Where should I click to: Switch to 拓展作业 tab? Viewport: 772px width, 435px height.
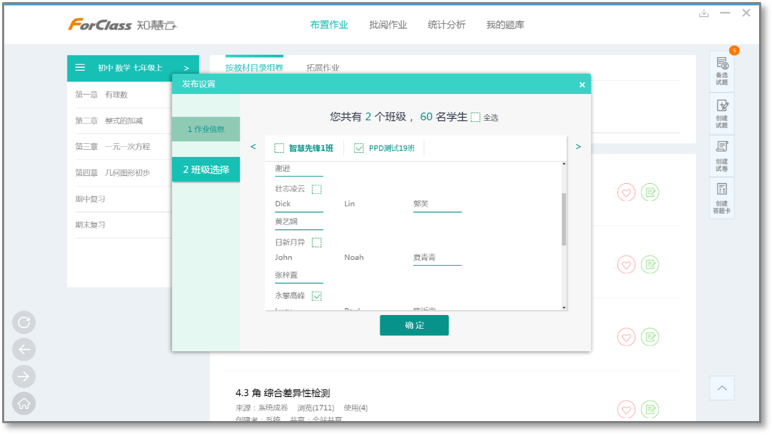322,67
